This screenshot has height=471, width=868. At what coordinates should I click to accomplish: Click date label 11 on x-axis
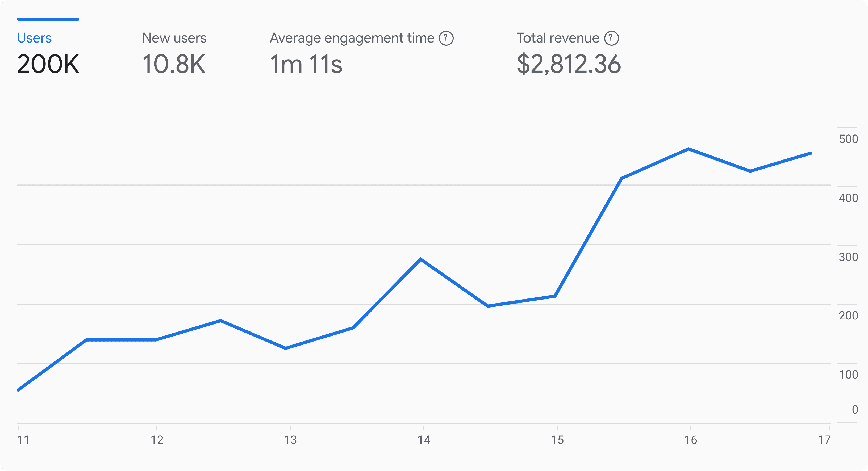[23, 440]
